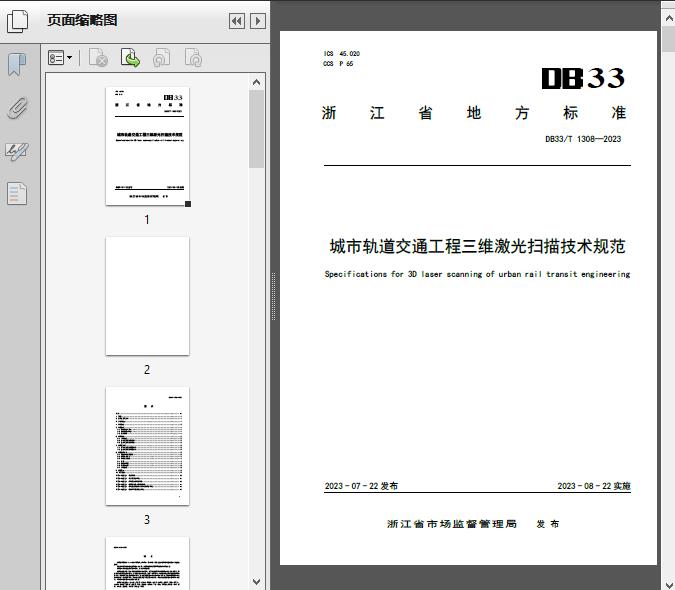
Task: Click the page 3 number label
Action: 147,520
